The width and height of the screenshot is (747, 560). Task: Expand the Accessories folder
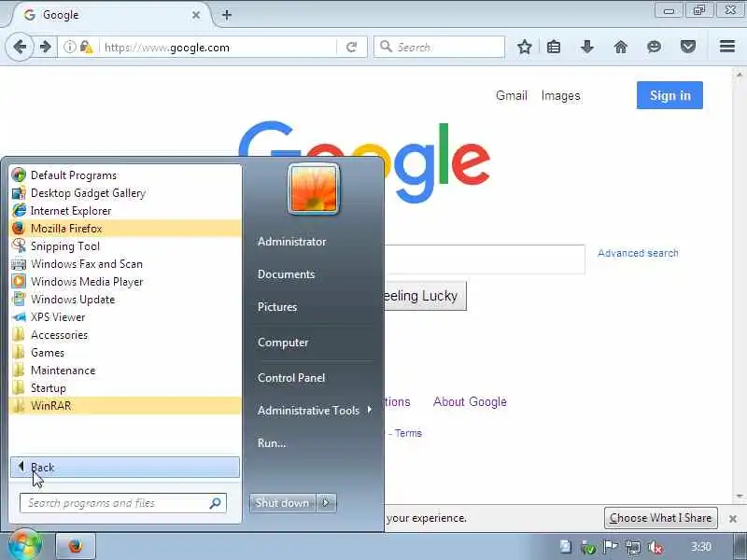[125, 335]
